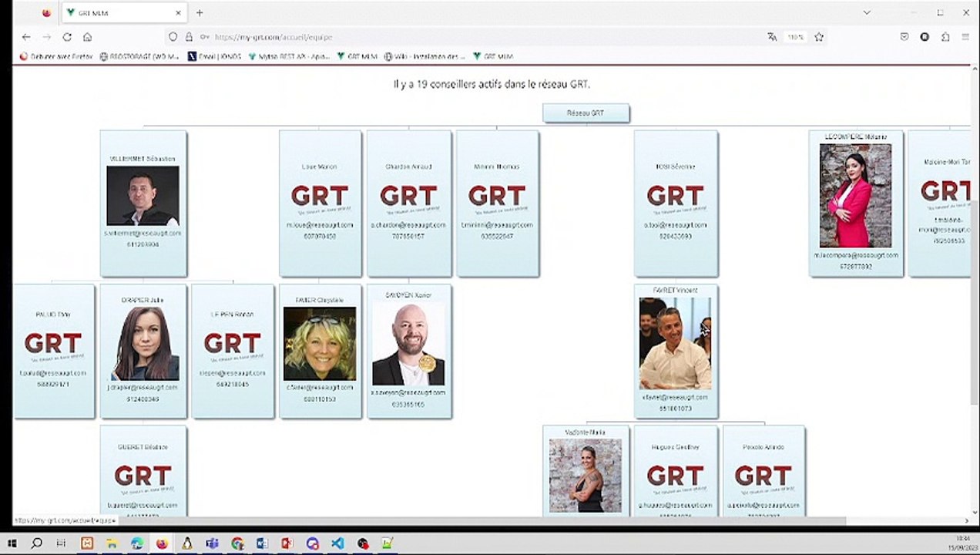Select the SAVOYEN Xavier advisor card
The height and width of the screenshot is (555, 980).
(409, 351)
